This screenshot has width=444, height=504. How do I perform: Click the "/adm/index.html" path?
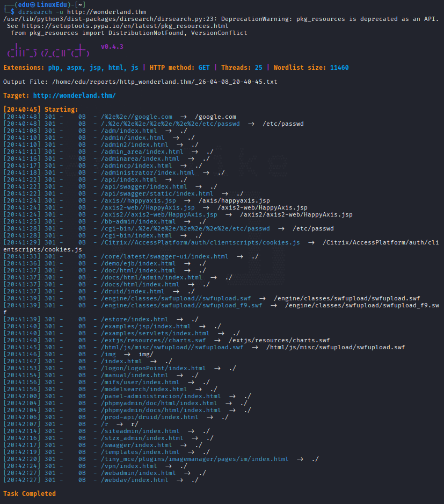[x=129, y=131]
